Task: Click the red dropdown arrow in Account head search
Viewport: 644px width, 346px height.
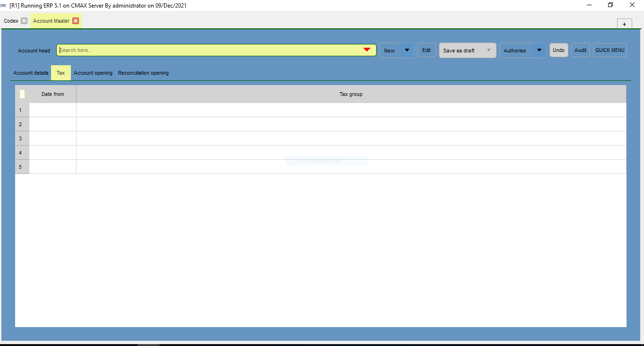Action: point(366,50)
